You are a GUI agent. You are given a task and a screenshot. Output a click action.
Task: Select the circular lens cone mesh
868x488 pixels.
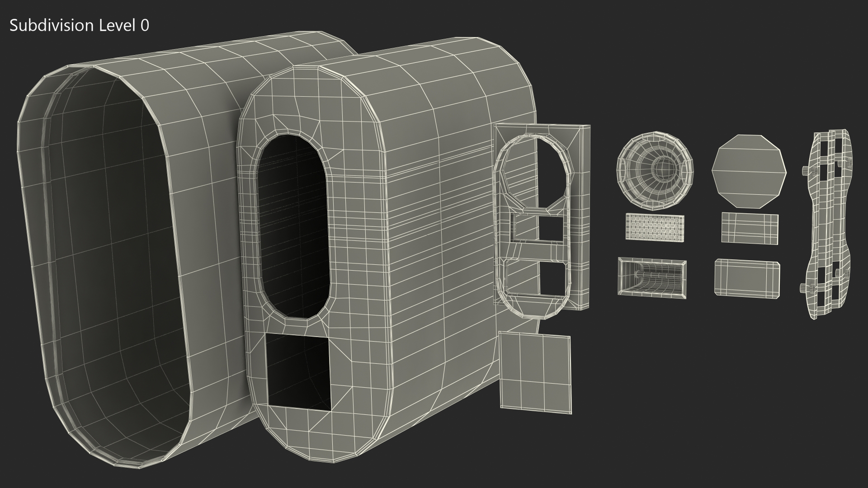656,171
